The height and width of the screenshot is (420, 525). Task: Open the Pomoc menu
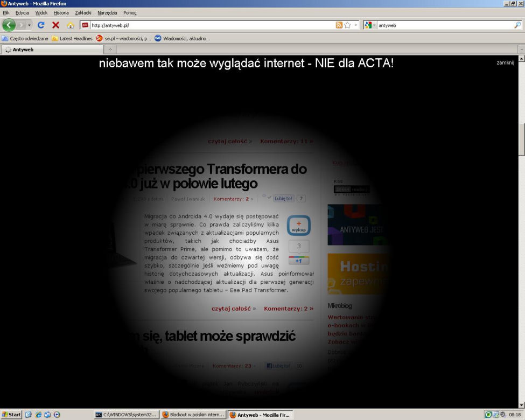click(130, 13)
